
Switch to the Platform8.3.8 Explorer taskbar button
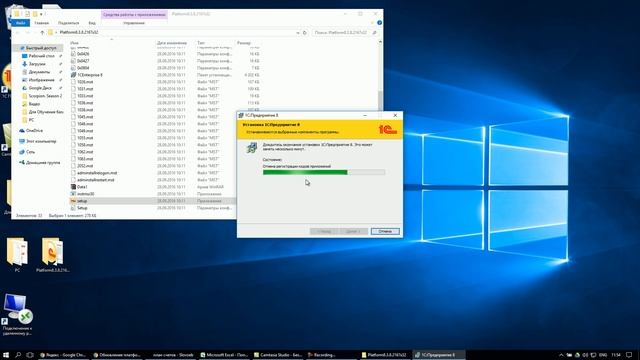click(x=384, y=355)
